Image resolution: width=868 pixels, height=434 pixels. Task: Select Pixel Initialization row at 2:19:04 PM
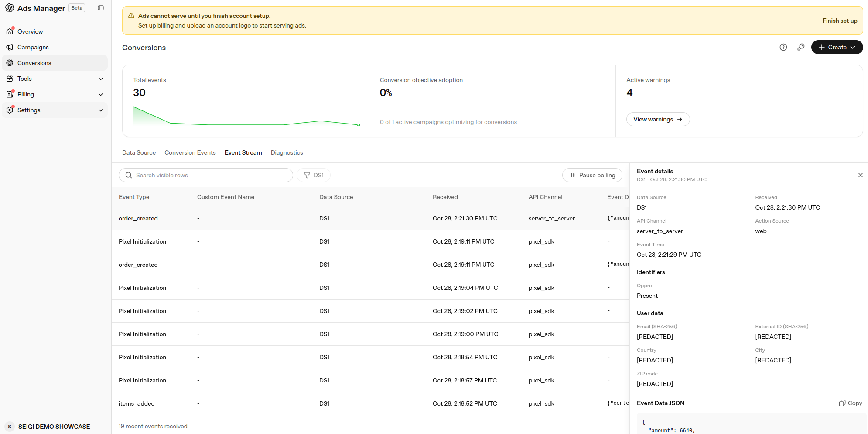coord(370,288)
